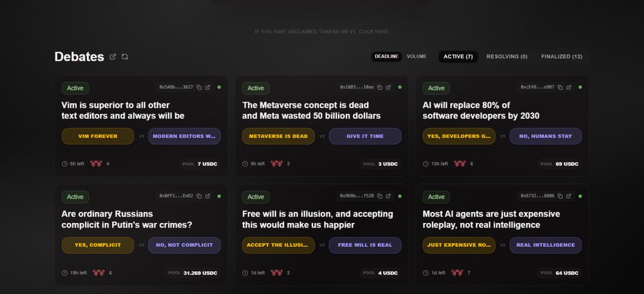644x294 pixels.
Task: Click the 64 USDC pool amount
Action: 567,273
